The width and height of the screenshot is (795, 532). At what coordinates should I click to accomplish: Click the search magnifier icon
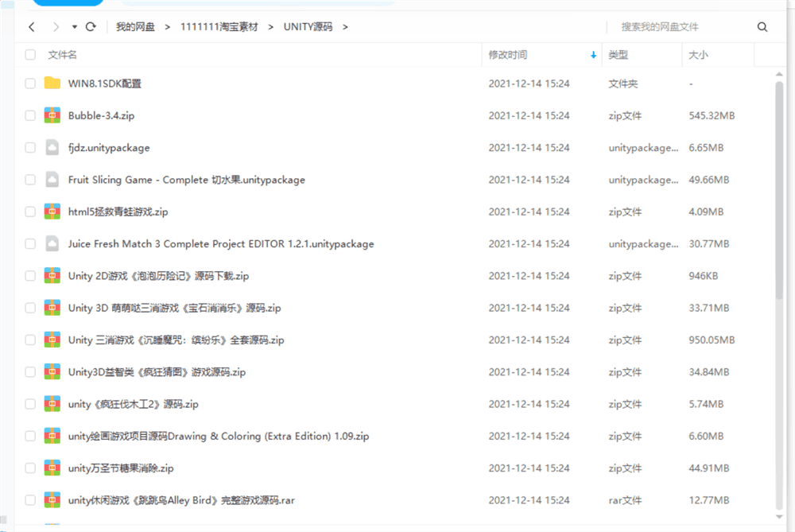pyautogui.click(x=762, y=27)
